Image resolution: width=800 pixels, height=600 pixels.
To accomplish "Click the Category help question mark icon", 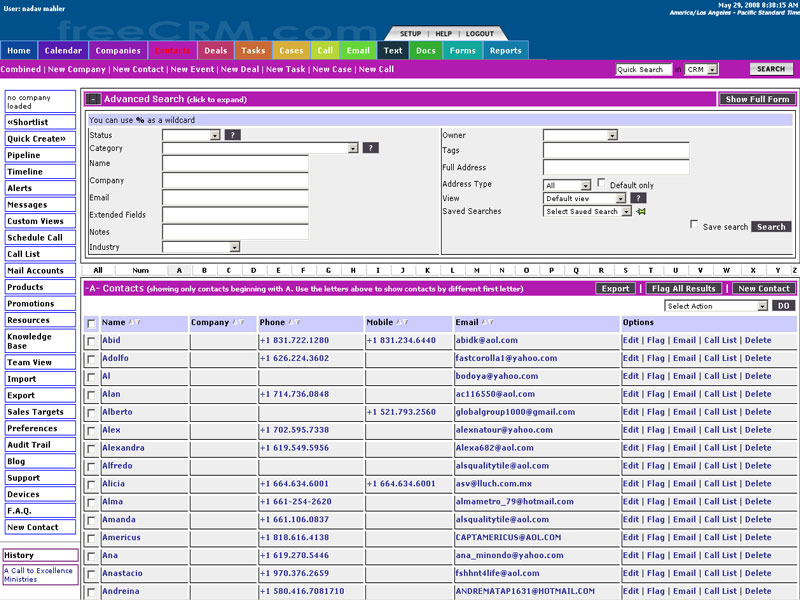I will (370, 148).
